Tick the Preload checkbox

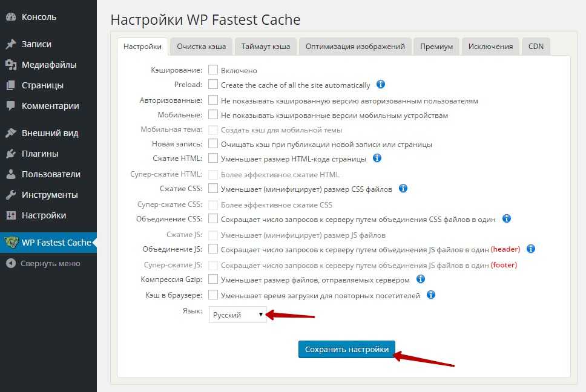pos(213,84)
